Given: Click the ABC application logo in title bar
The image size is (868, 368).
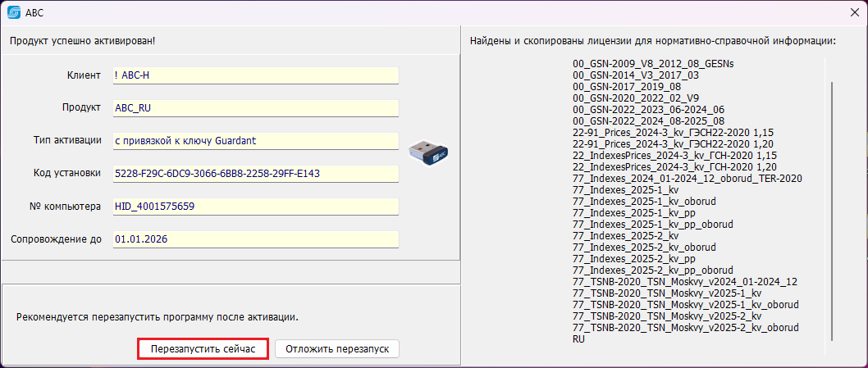Looking at the screenshot, I should click(13, 12).
